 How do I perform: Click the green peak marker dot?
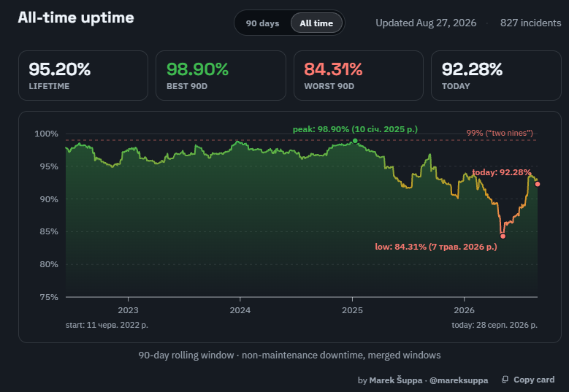(x=355, y=141)
